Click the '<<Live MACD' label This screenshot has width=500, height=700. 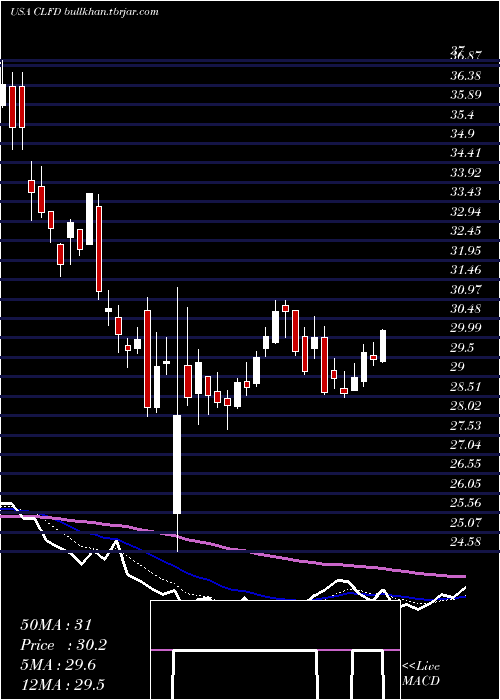(x=421, y=674)
